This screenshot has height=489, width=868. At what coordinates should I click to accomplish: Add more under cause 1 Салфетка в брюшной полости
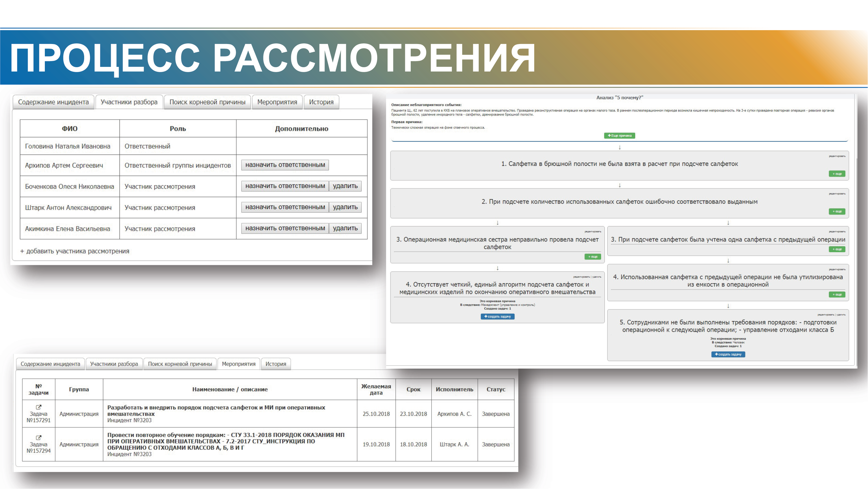click(837, 174)
